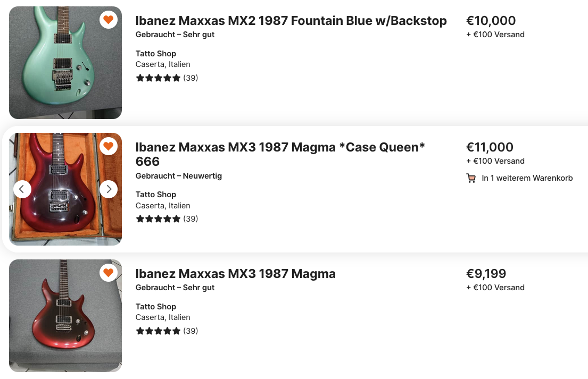Unfavorite the Maxxas MX2 Fountain Blue listing
588x379 pixels.
109,20
